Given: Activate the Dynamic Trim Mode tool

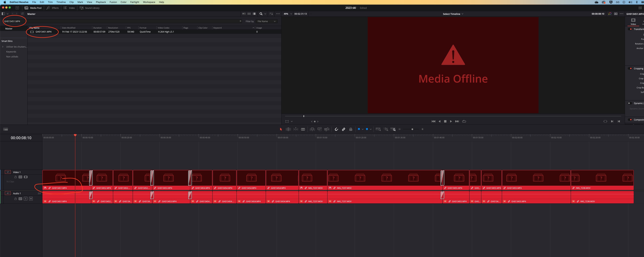Looking at the screenshot, I should click(296, 129).
